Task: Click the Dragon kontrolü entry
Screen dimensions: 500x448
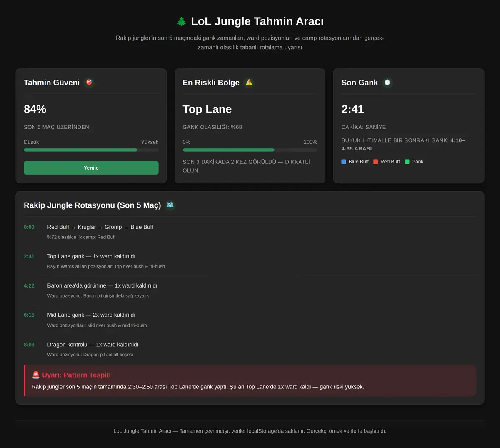Action: pyautogui.click(x=93, y=345)
